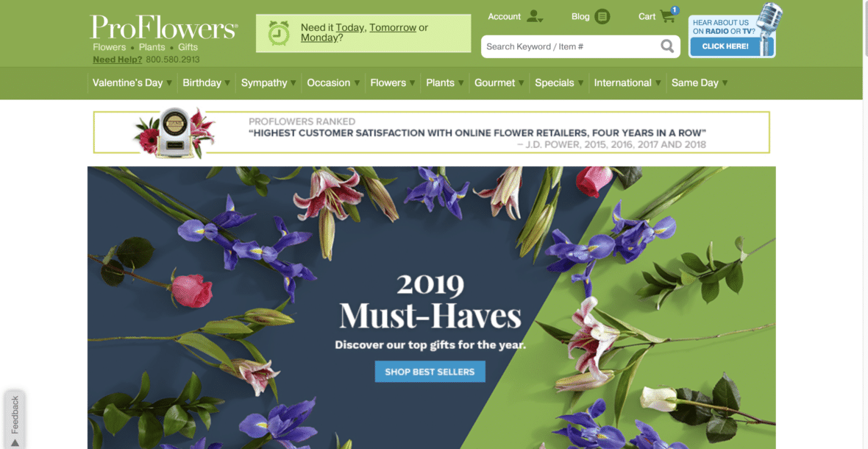868x449 pixels.
Task: Select the International menu item
Action: coord(622,82)
